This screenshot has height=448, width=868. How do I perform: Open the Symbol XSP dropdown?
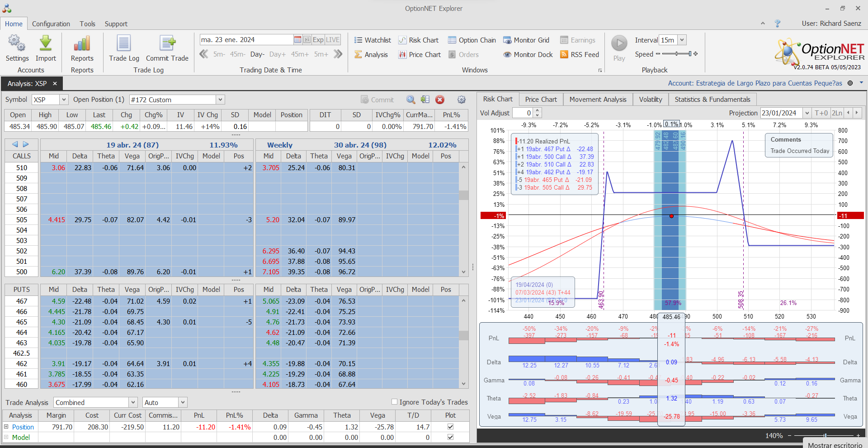(x=64, y=100)
